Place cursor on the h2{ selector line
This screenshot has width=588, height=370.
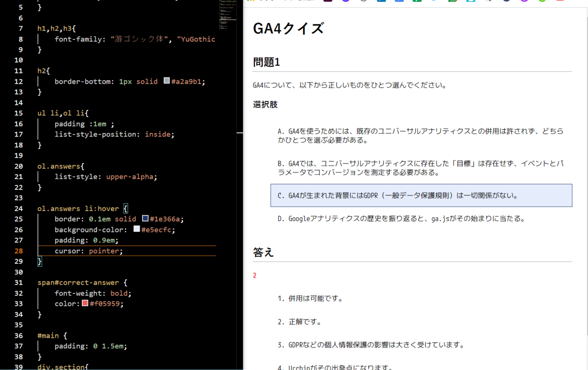coord(44,71)
